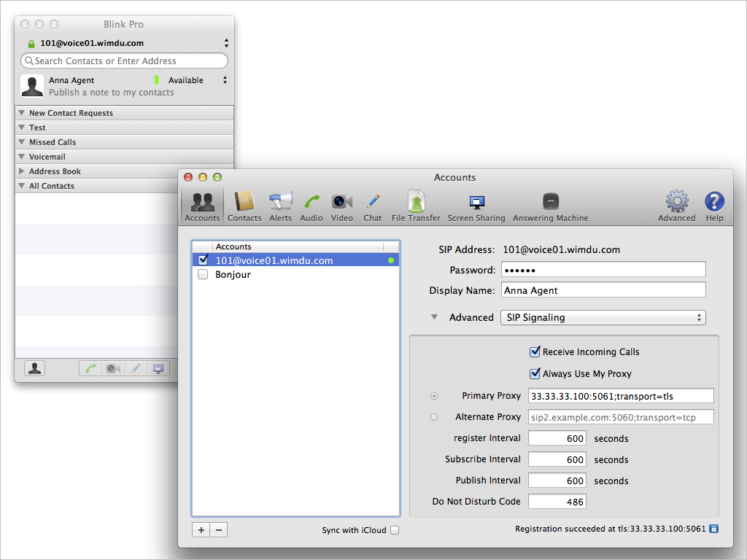This screenshot has width=747, height=560.
Task: Click the green status dot of 101 account
Action: pyautogui.click(x=391, y=260)
